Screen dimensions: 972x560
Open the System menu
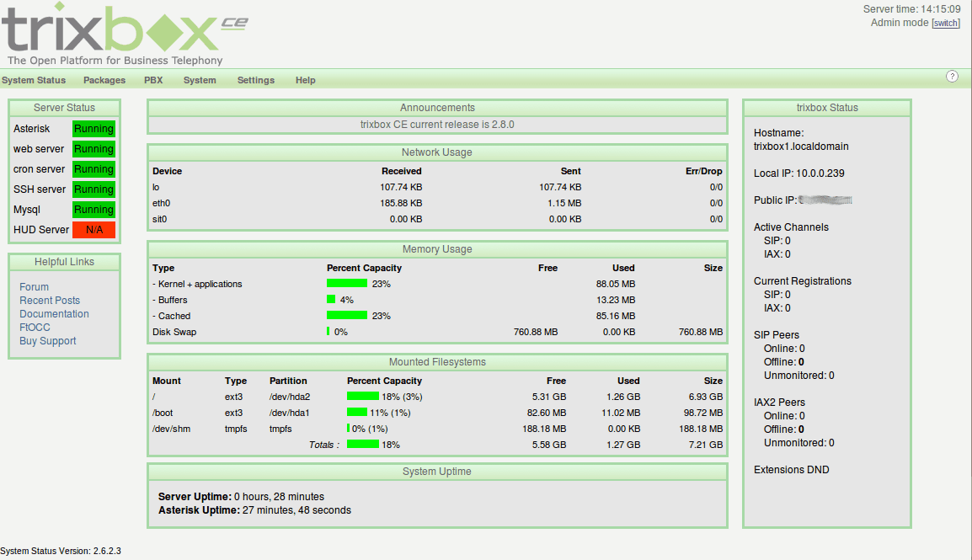(x=200, y=80)
